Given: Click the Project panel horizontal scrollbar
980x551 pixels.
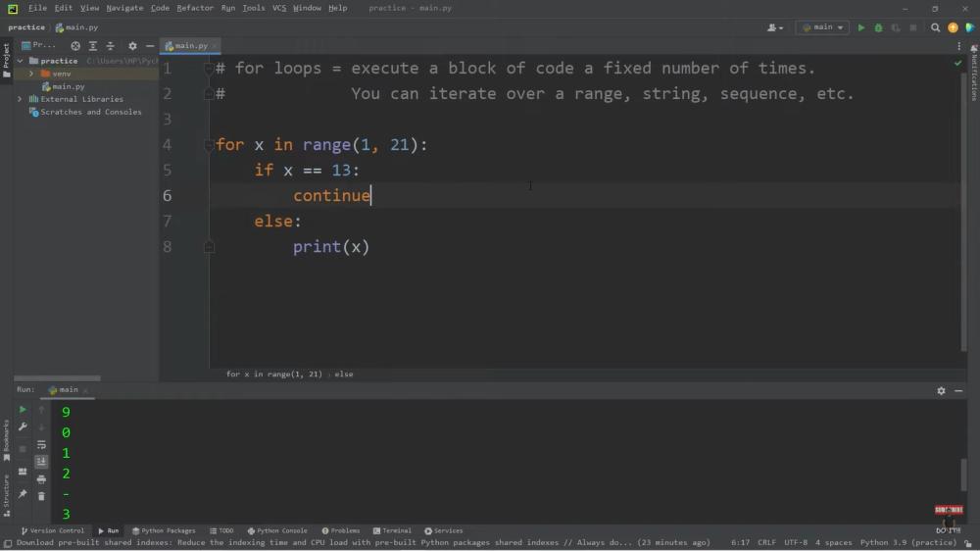Looking at the screenshot, I should tap(57, 378).
